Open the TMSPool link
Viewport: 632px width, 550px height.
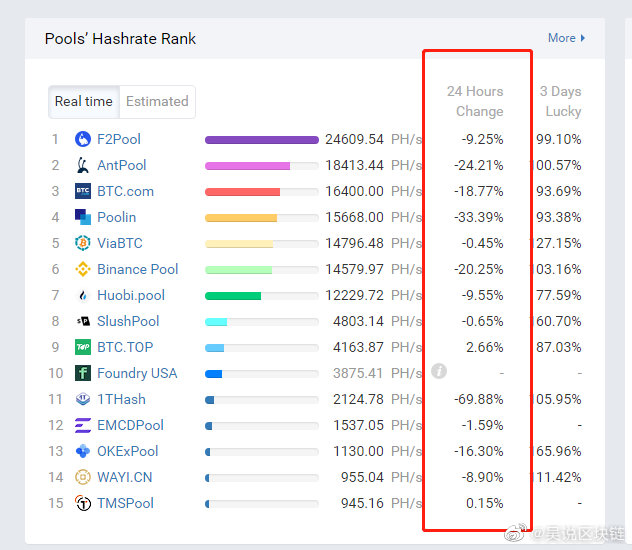click(125, 503)
